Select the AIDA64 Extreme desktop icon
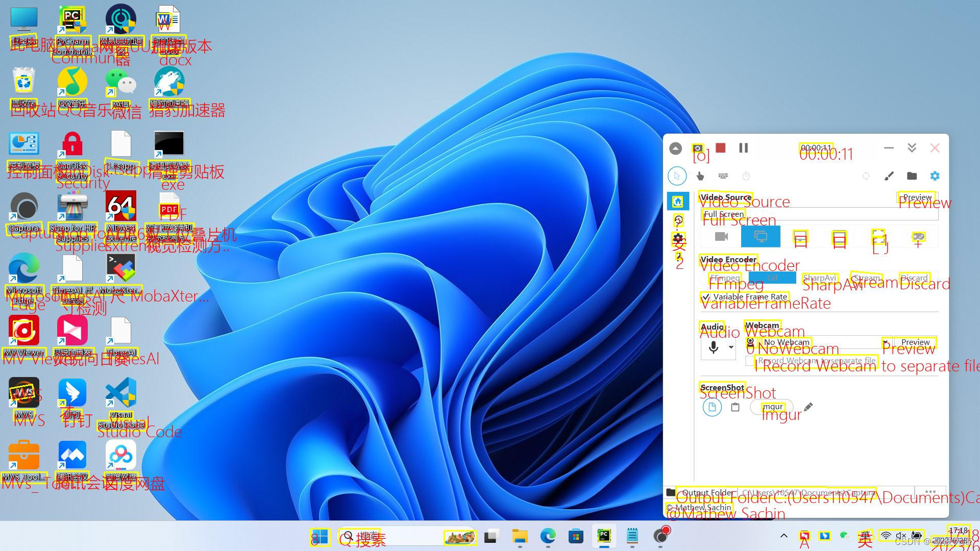The image size is (980, 551). tap(121, 217)
